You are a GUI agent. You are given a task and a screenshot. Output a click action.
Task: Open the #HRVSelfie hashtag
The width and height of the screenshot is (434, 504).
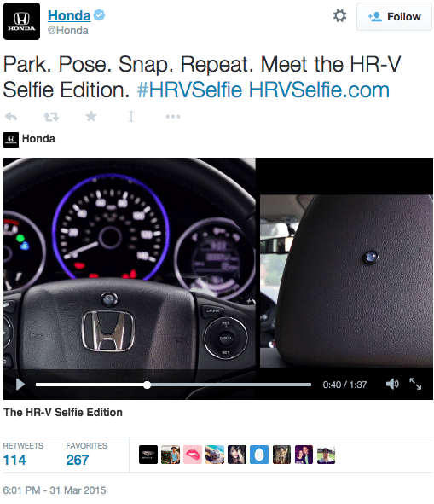tap(189, 90)
